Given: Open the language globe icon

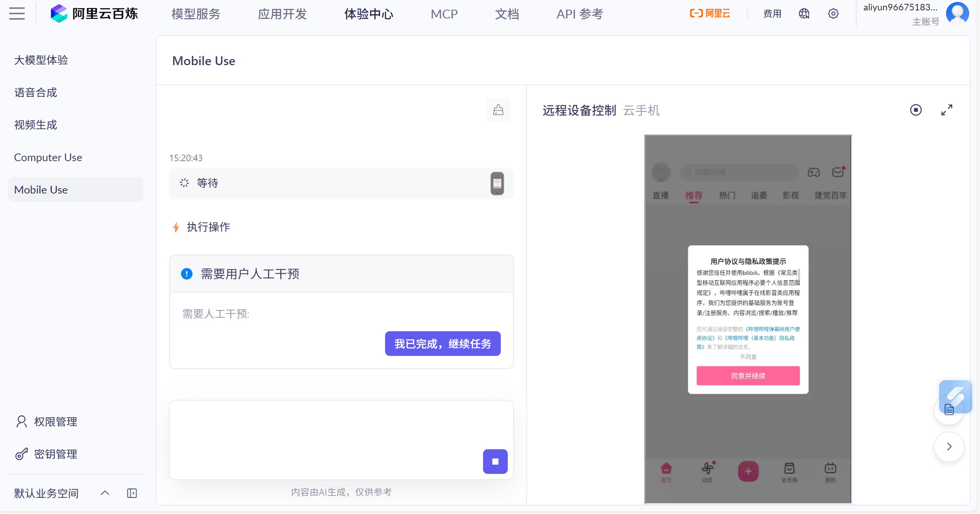Looking at the screenshot, I should click(x=804, y=14).
